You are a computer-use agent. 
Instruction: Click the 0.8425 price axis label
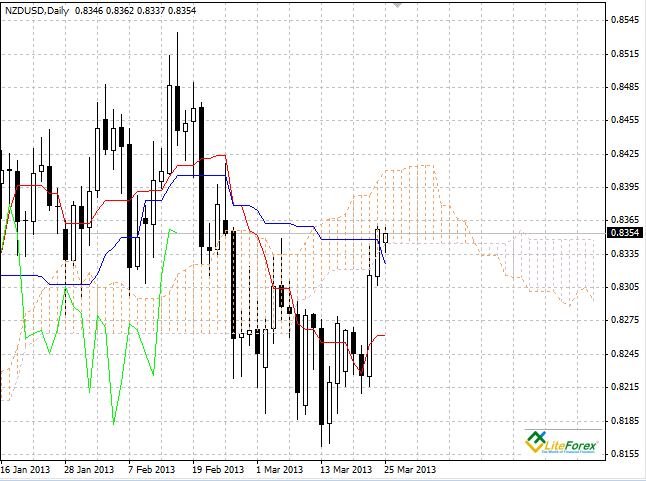[x=625, y=154]
